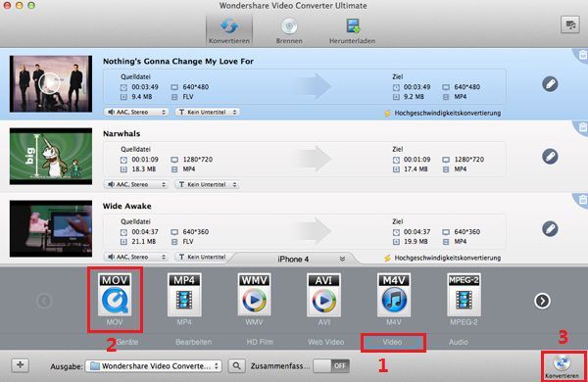Viewport: 588px width, 382px height.
Task: Open subtitle dropdown for Nothing's Gonna Change
Action: [208, 112]
